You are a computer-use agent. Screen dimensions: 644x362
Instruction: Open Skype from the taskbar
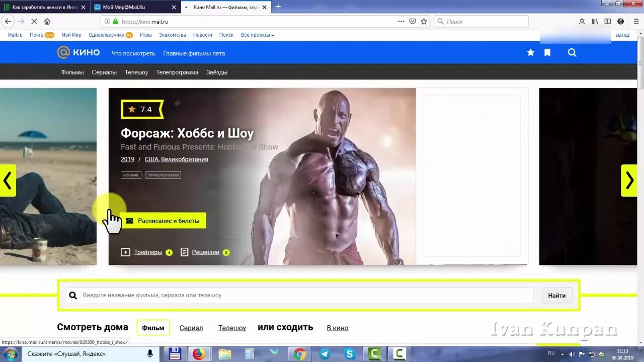tap(350, 354)
